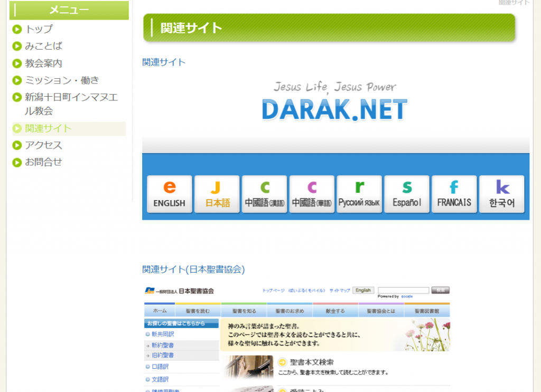Click 旧約聖書 sub-item
Viewport: 541px width, 392px height.
pos(163,355)
